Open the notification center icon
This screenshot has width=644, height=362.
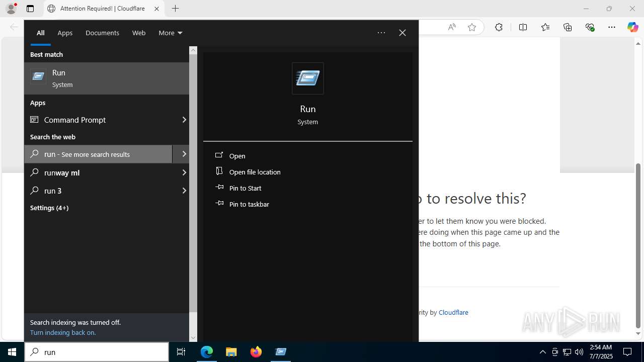627,352
